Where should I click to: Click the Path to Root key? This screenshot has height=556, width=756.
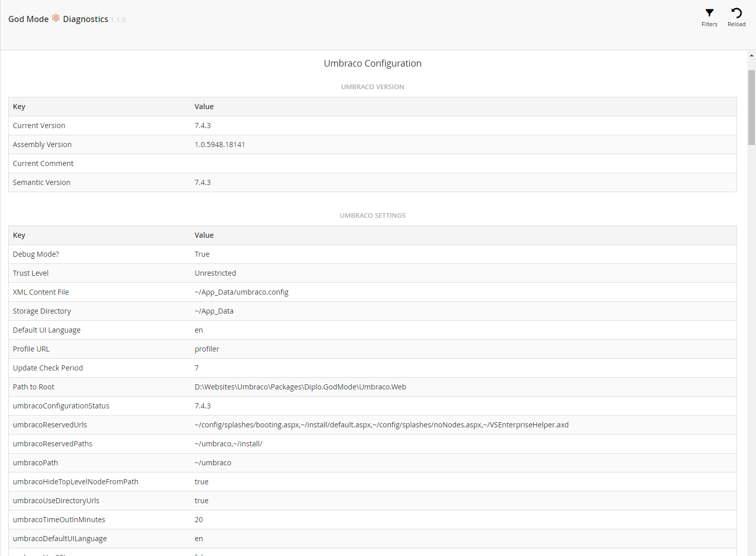(x=33, y=387)
